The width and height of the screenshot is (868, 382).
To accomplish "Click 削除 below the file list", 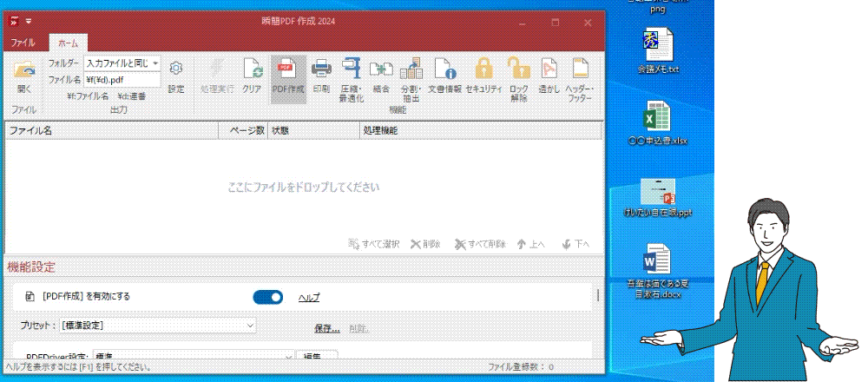I will click(425, 244).
